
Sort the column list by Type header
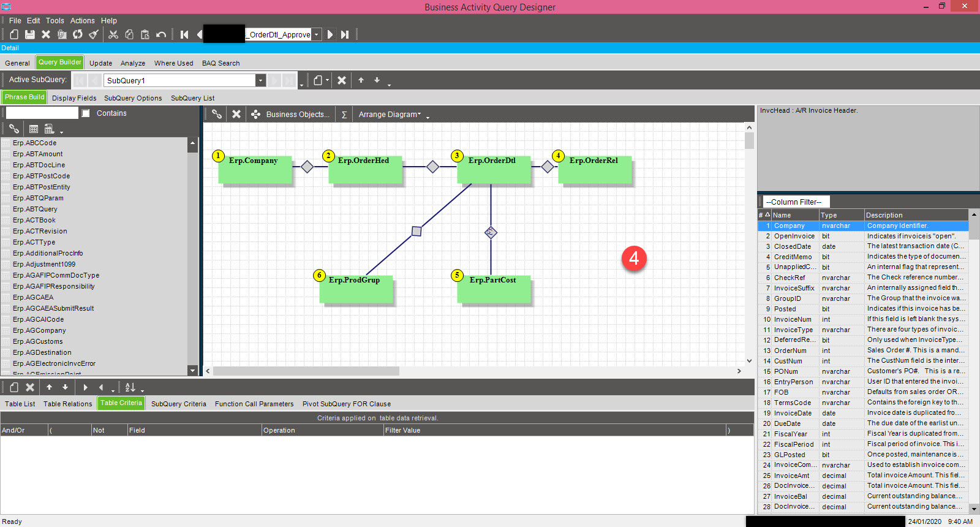click(x=841, y=215)
